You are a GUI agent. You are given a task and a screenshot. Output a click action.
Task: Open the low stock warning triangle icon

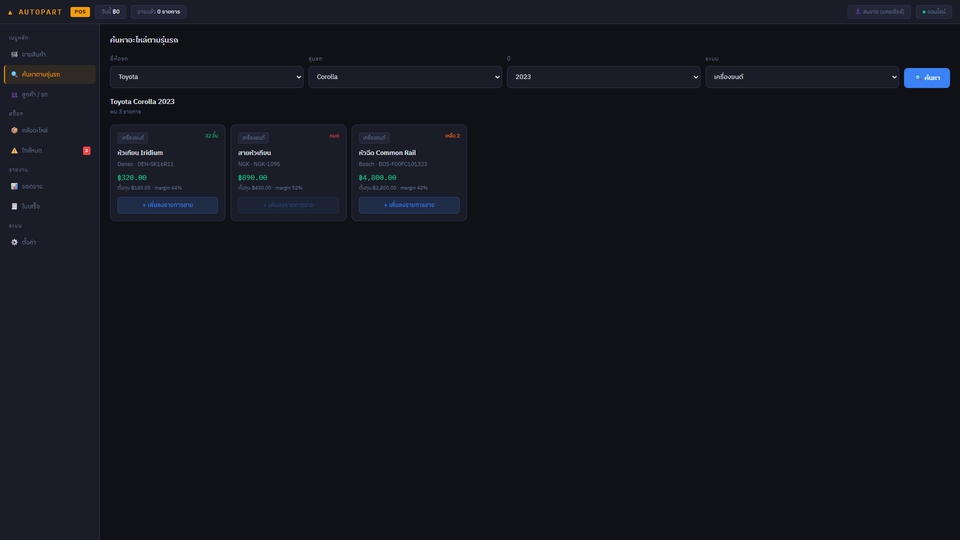point(14,151)
